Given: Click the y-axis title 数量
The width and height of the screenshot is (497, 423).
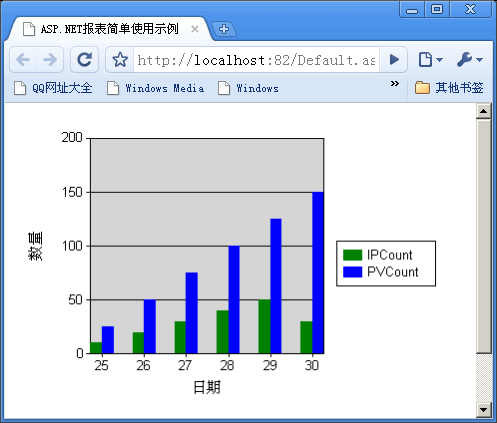Looking at the screenshot, I should pyautogui.click(x=35, y=246).
